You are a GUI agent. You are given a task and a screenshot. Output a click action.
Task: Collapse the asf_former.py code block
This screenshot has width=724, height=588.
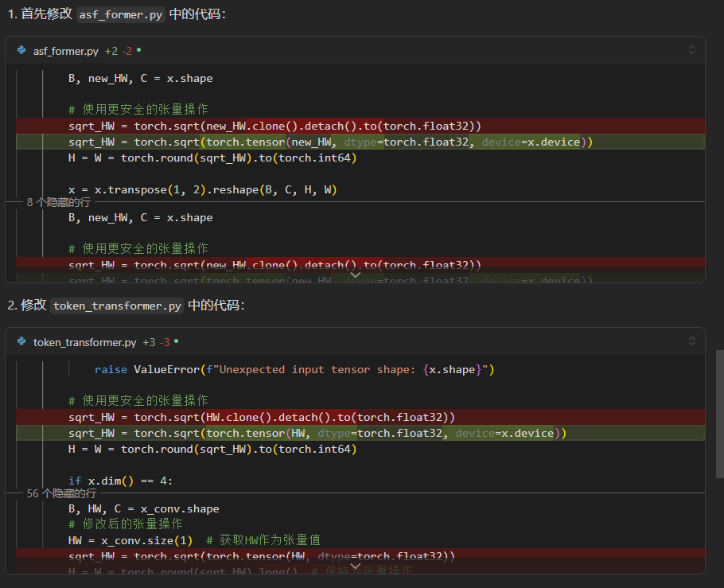click(x=691, y=50)
